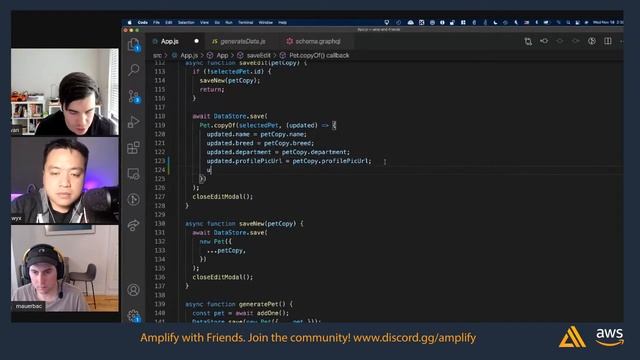Click the round icon left of Split Editor
This screenshot has height=360, width=640.
pos(592,41)
